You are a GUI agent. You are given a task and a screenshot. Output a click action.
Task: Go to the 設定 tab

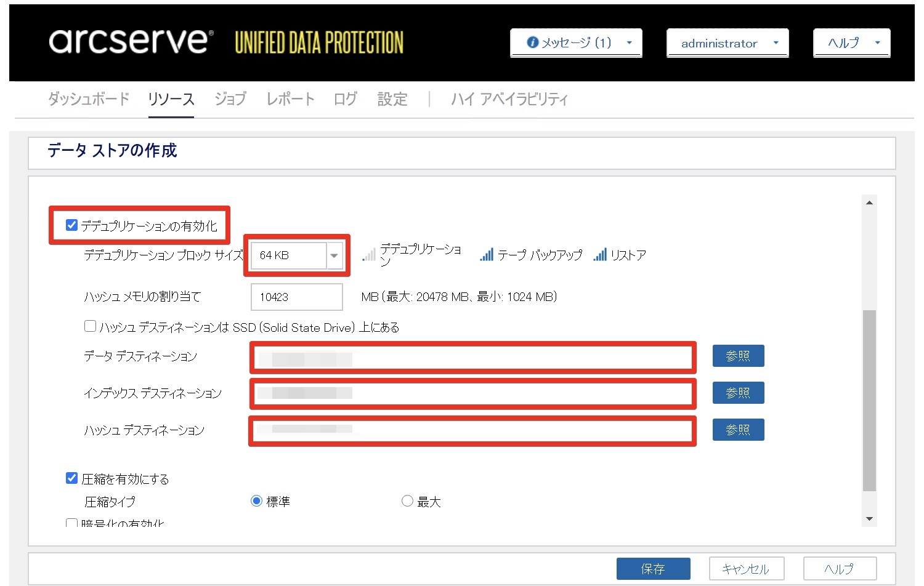tap(392, 99)
